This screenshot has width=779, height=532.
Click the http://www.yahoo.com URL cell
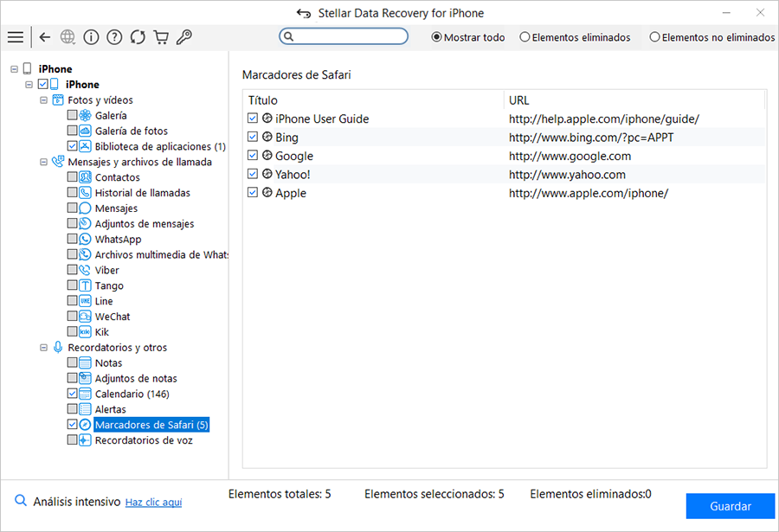pos(567,175)
